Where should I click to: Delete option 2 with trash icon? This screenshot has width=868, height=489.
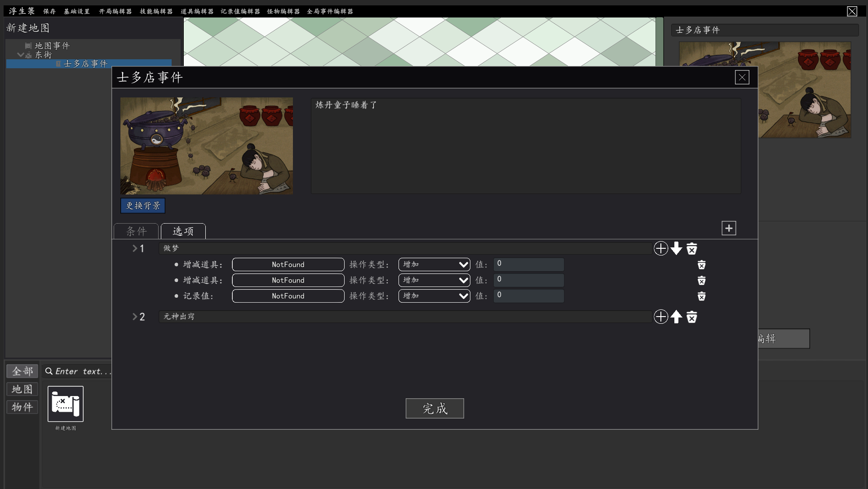point(692,317)
